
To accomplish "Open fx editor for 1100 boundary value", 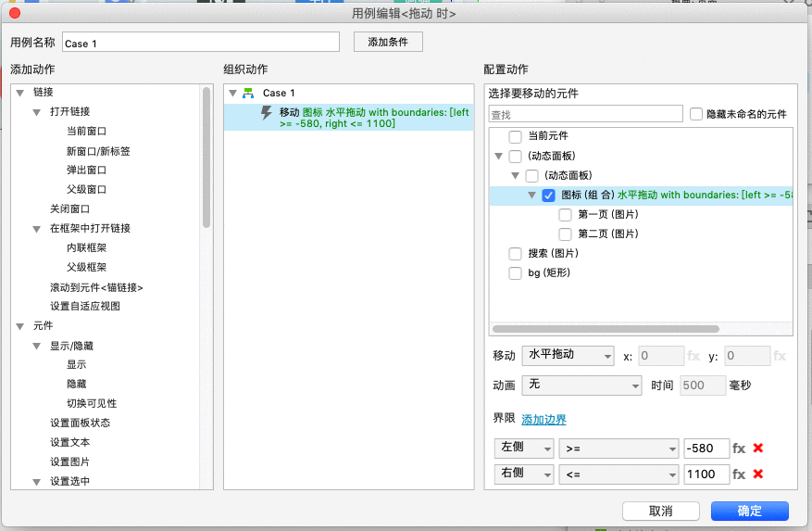I will [739, 474].
